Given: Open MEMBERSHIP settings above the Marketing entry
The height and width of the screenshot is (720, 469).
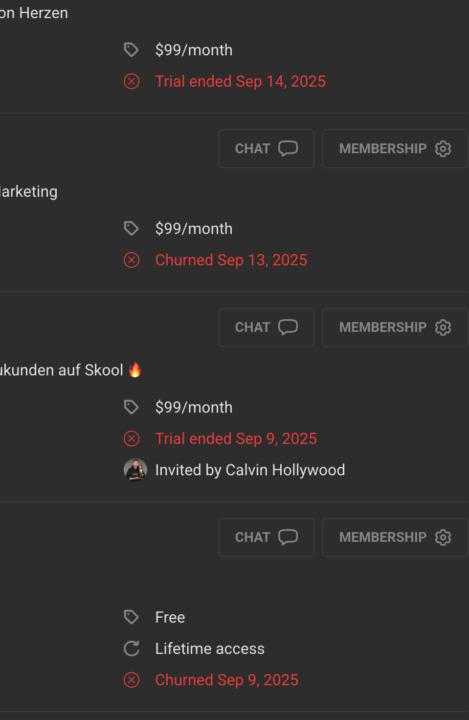Looking at the screenshot, I should click(x=395, y=149).
